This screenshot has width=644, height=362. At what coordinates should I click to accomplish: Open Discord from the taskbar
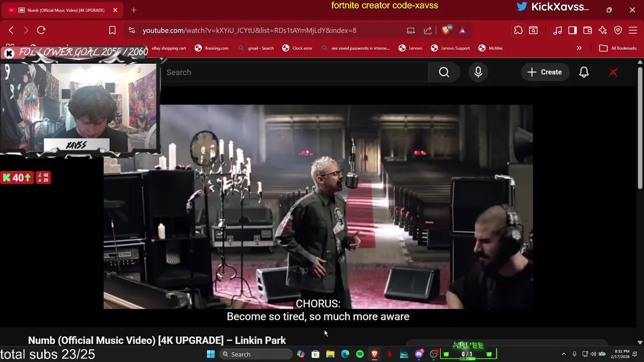pyautogui.click(x=419, y=354)
